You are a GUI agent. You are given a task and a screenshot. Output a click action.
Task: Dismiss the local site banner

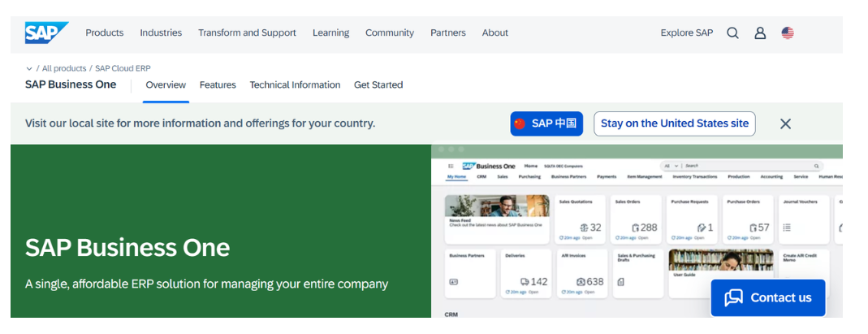coord(785,124)
